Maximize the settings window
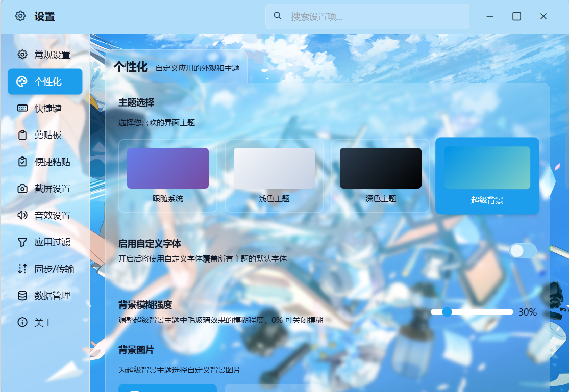Viewport: 569px width, 392px height. point(517,16)
